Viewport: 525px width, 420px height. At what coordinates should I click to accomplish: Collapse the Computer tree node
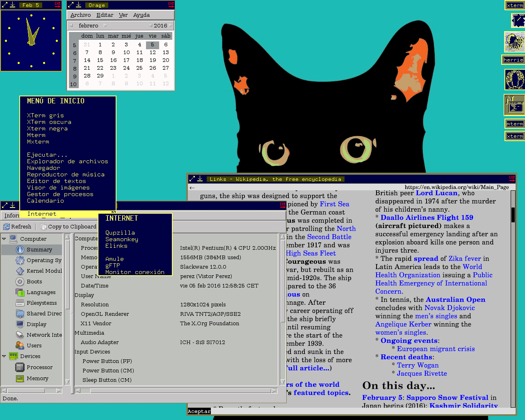pyautogui.click(x=4, y=239)
